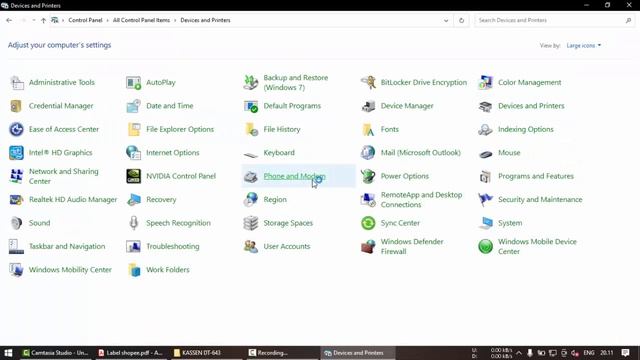Click All Control Panel Items breadcrumb
The width and height of the screenshot is (640, 360).
click(141, 20)
